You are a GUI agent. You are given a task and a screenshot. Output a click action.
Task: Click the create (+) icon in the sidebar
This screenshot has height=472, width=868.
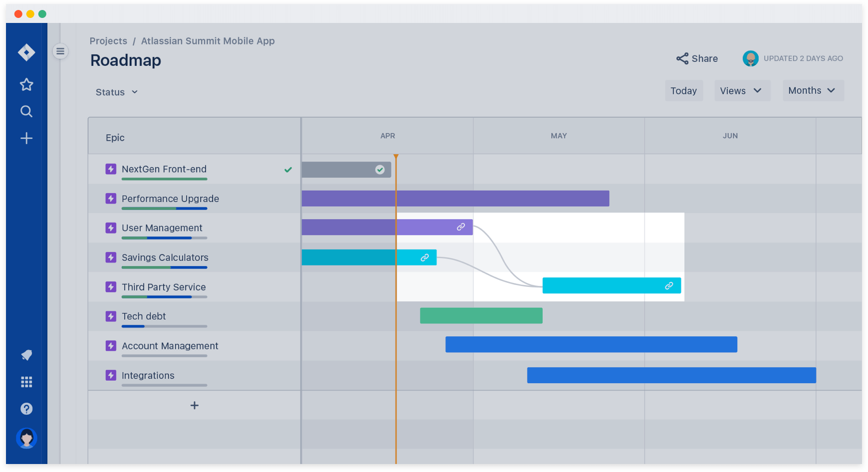26,138
